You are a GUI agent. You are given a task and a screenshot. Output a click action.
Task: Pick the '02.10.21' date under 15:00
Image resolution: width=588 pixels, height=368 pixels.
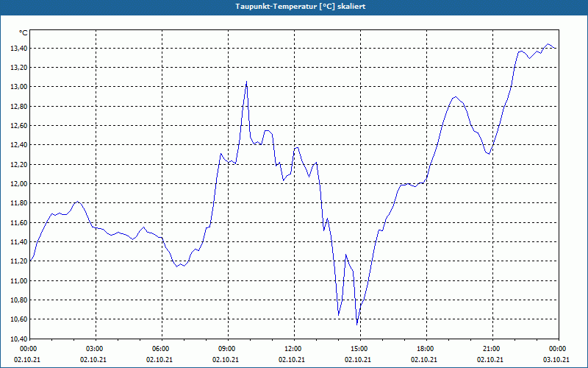pyautogui.click(x=358, y=359)
